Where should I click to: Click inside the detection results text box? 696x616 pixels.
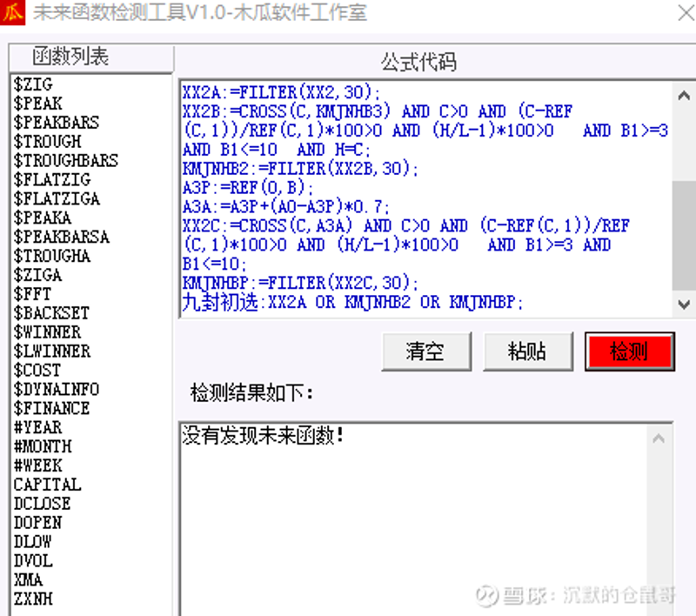click(x=412, y=519)
